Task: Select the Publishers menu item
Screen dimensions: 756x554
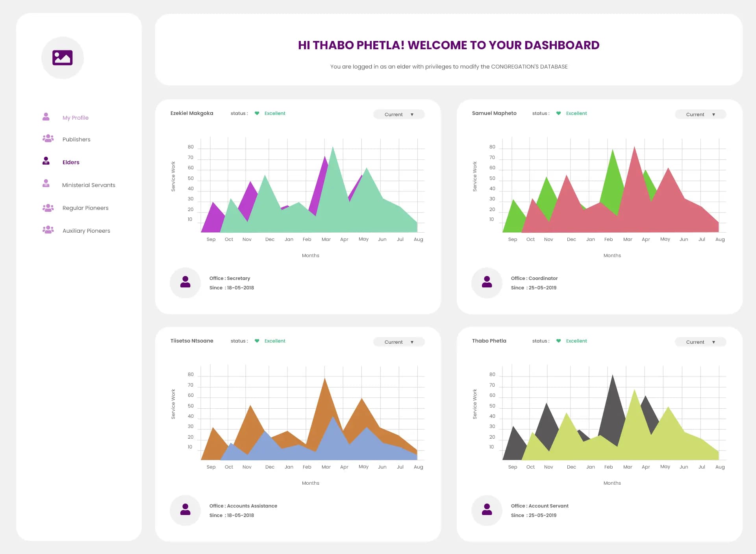Action: 76,139
